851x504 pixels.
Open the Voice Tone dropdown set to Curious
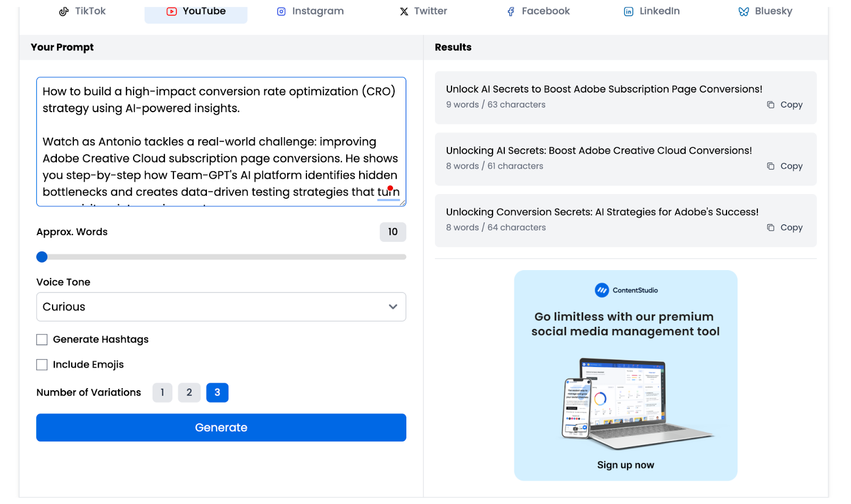[x=221, y=307]
